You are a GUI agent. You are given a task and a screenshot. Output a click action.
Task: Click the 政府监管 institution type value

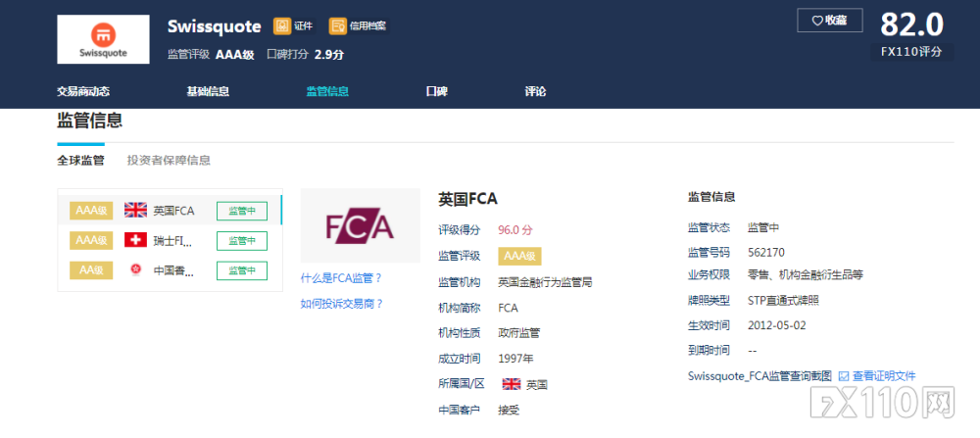pyautogui.click(x=518, y=333)
